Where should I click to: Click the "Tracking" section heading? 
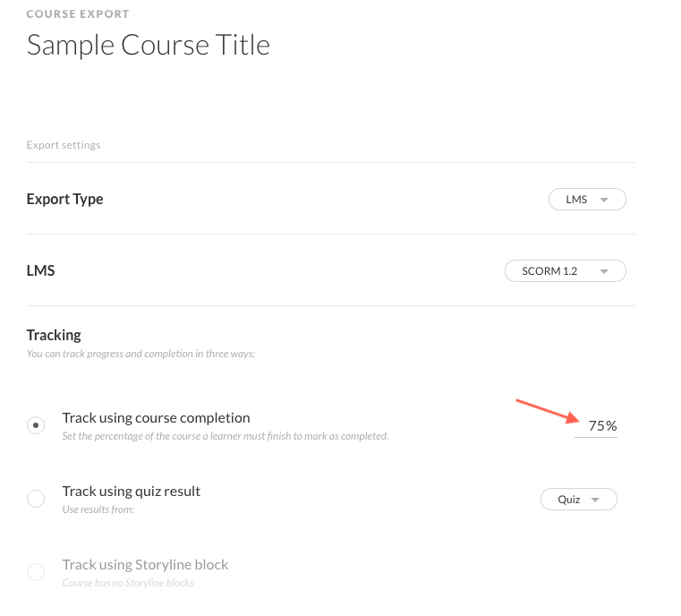click(54, 335)
